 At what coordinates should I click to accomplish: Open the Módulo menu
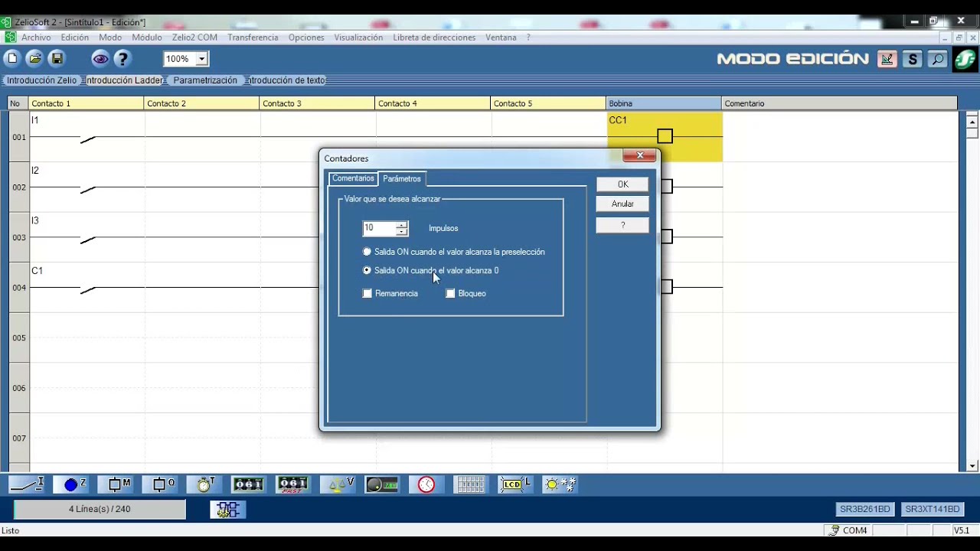tap(147, 37)
